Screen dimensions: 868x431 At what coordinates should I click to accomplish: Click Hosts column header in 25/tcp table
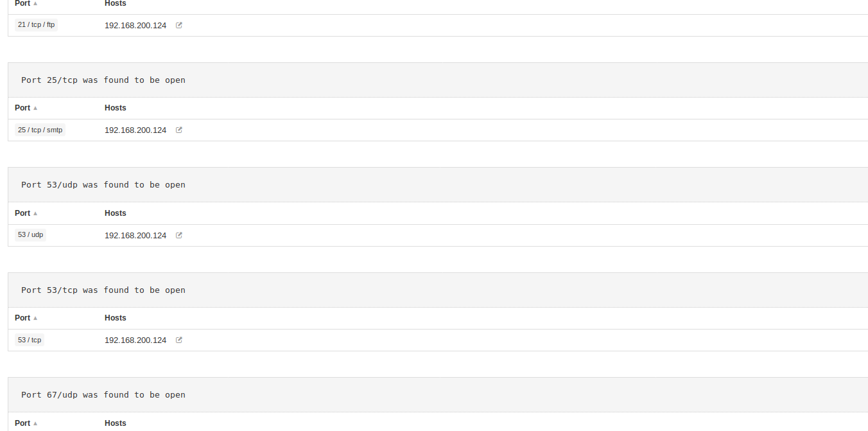point(116,108)
